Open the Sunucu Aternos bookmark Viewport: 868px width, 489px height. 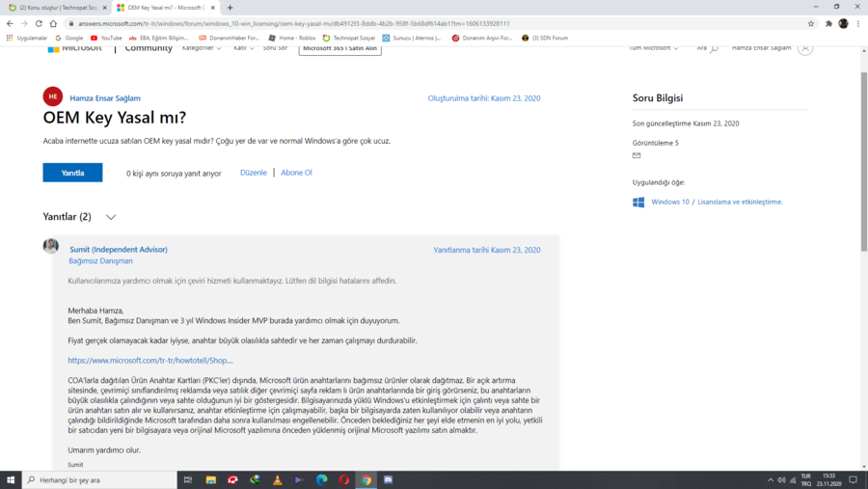click(x=411, y=38)
